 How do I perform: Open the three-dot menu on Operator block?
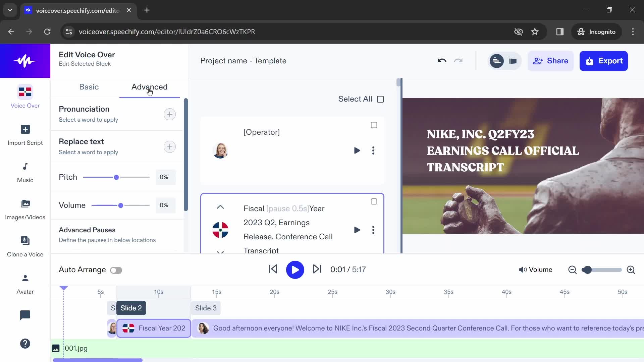(373, 151)
